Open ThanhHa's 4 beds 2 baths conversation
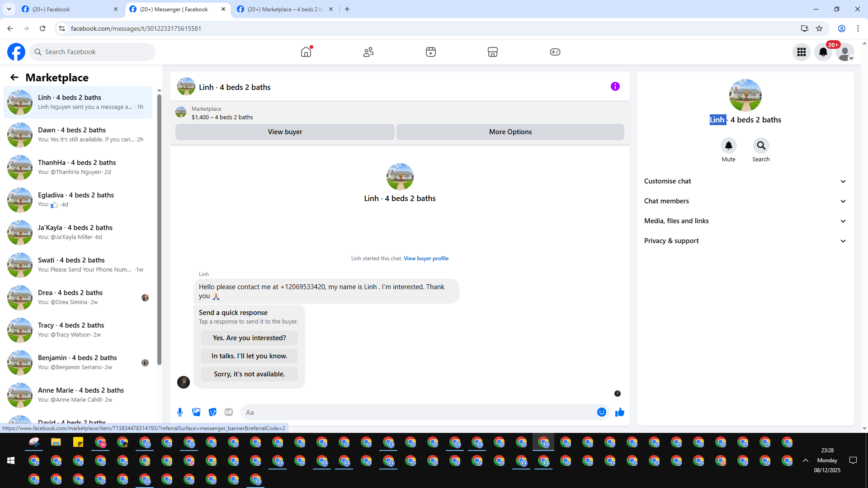The height and width of the screenshot is (488, 868). [x=78, y=167]
